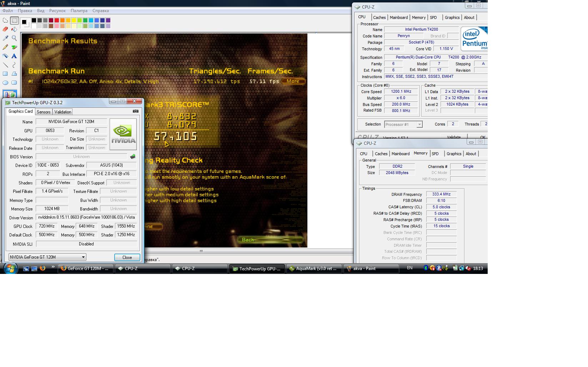
Task: Click the foreground/background color indicator box
Action: pos(25,23)
